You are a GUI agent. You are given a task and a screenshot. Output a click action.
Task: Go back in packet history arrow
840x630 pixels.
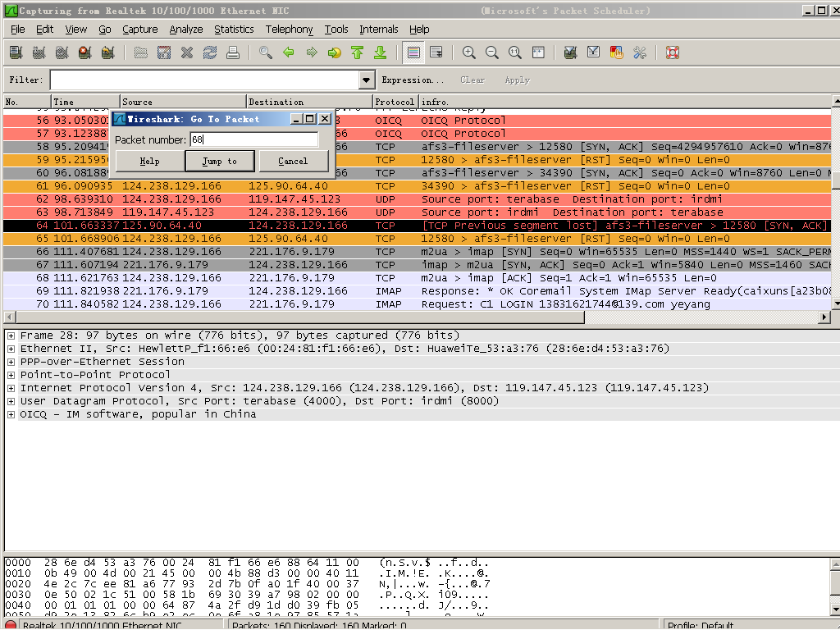(289, 52)
